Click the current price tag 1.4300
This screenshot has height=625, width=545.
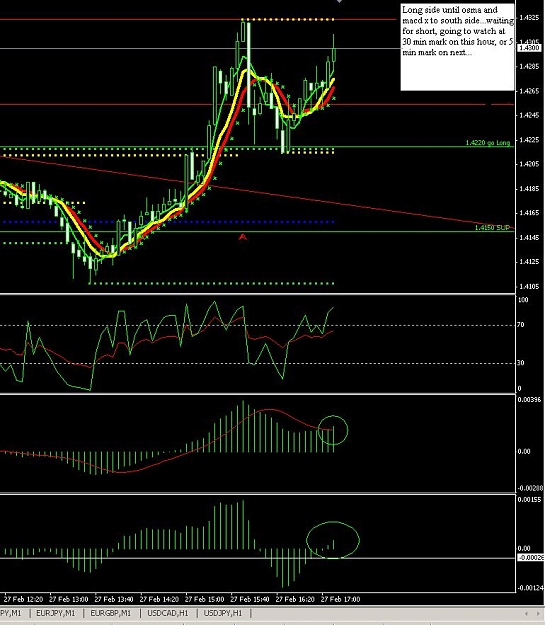click(529, 48)
